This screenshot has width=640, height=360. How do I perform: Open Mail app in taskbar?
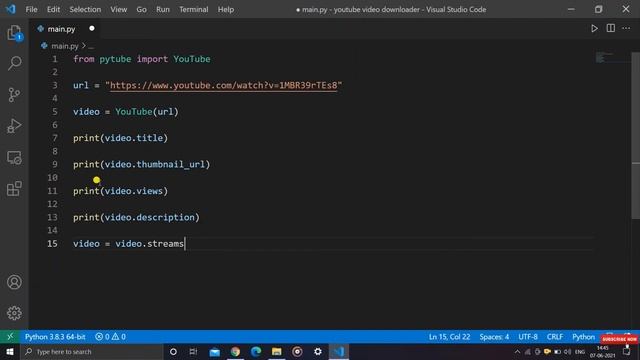(x=214, y=351)
